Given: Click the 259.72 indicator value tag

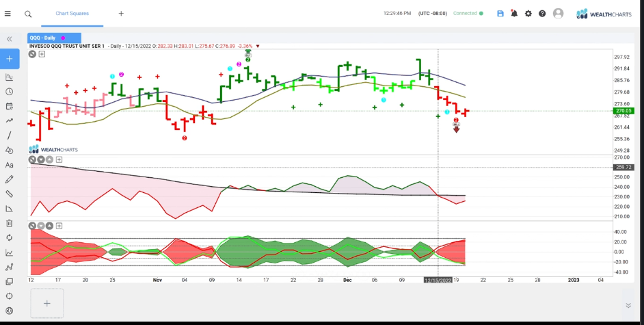Looking at the screenshot, I should tap(623, 167).
